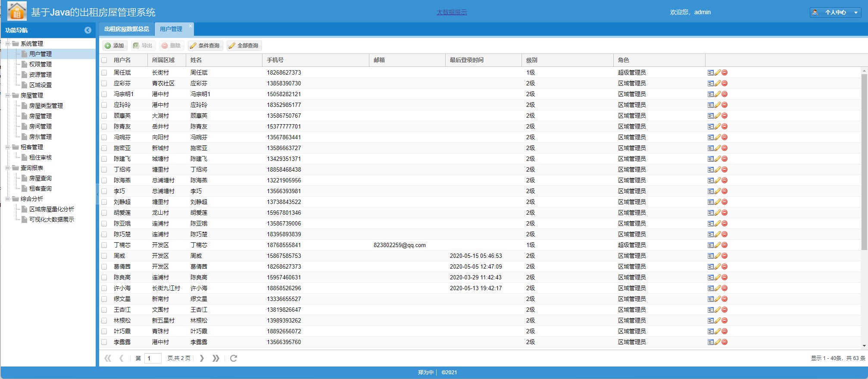
Task: Open the detail view icon for 丁楠芯
Action: (x=711, y=245)
